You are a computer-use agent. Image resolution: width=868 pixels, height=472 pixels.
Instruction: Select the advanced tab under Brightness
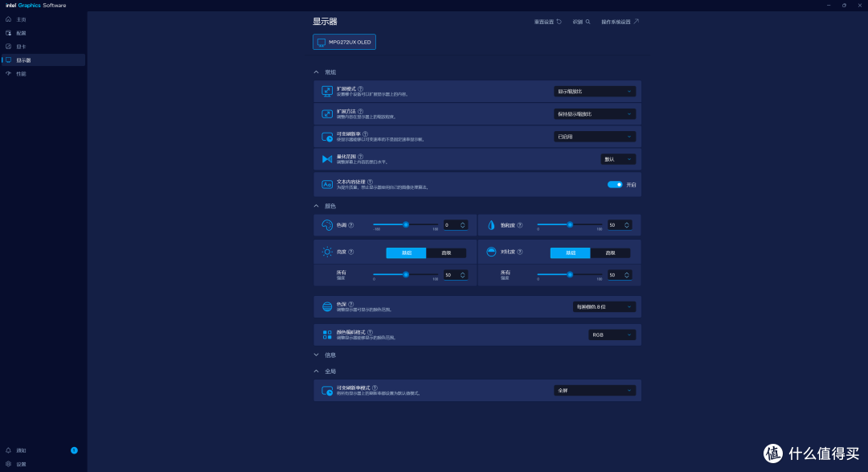446,253
